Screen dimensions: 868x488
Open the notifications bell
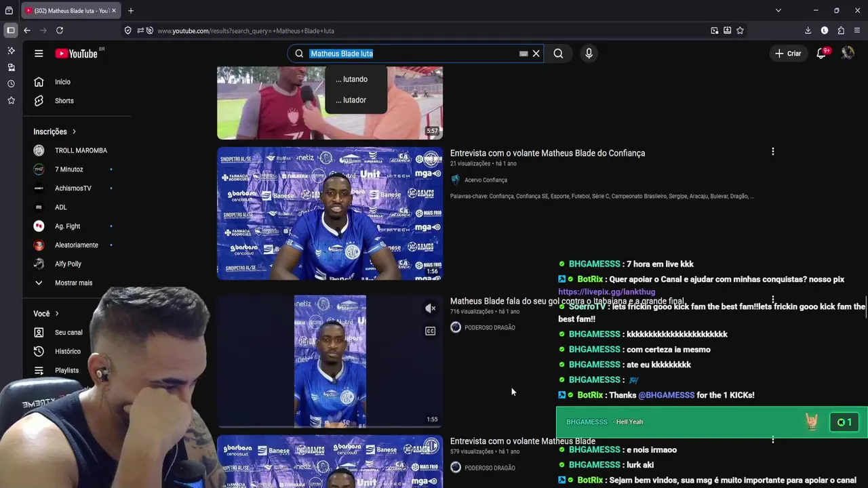[x=821, y=54]
